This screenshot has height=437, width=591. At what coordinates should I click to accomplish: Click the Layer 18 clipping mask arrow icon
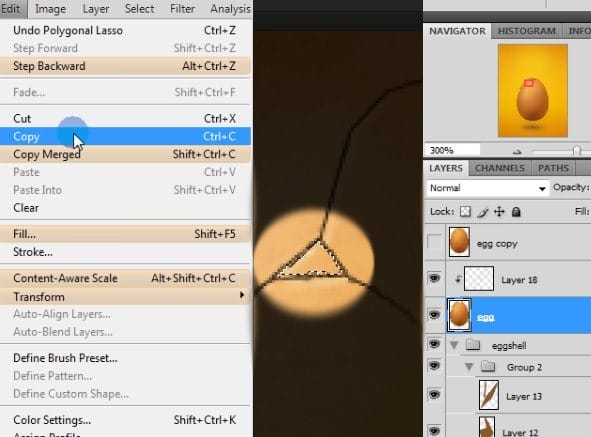[x=458, y=279]
